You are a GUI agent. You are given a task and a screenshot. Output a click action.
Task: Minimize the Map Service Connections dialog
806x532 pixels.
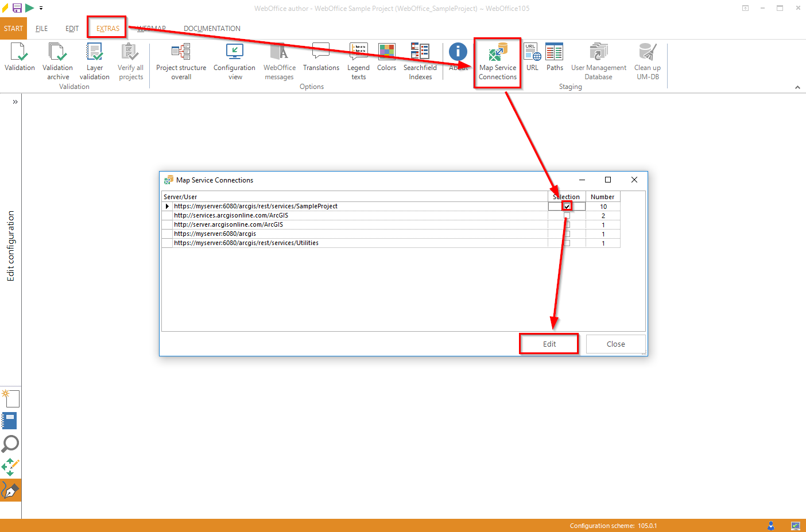pos(582,180)
